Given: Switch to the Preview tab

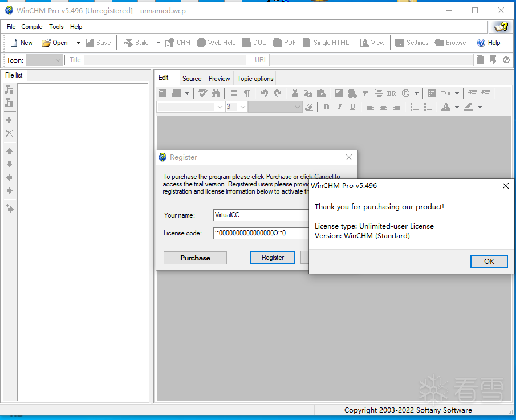Looking at the screenshot, I should click(x=219, y=79).
